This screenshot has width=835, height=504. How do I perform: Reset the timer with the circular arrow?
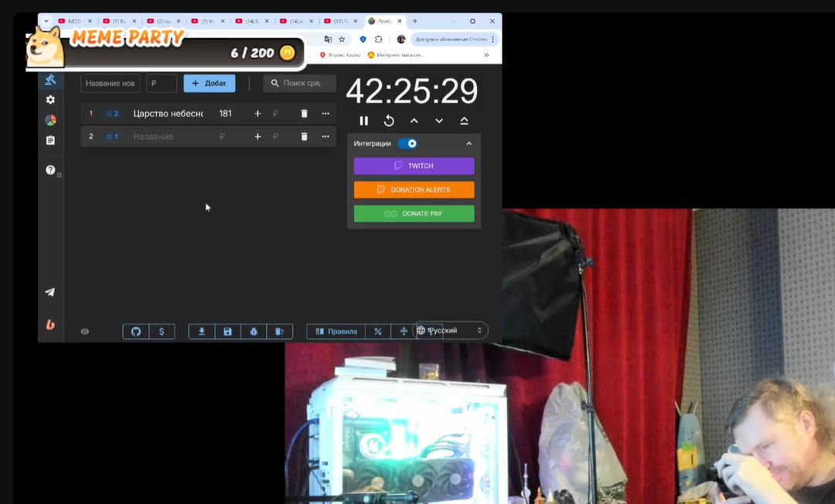tap(389, 121)
